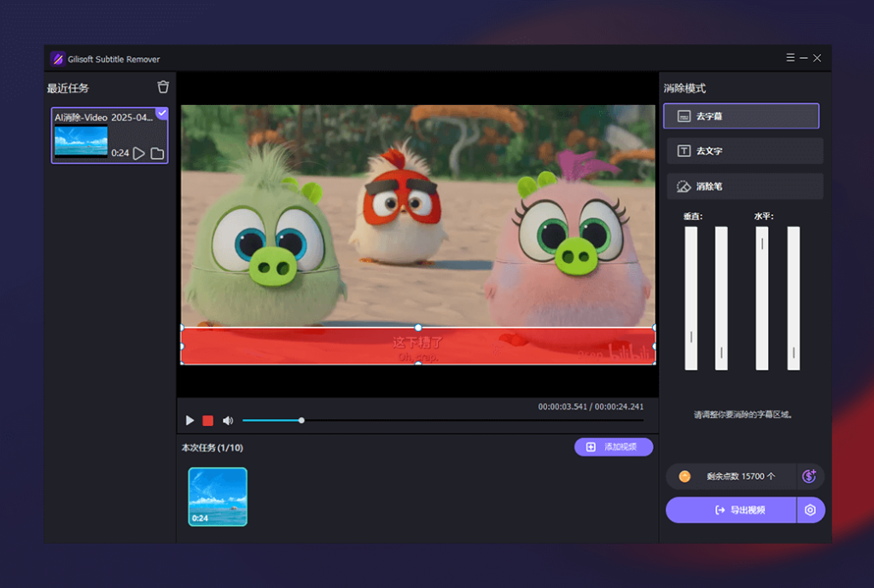874x588 pixels.
Task: Select the AI消除-Video recent task thumbnail
Action: coord(81,142)
